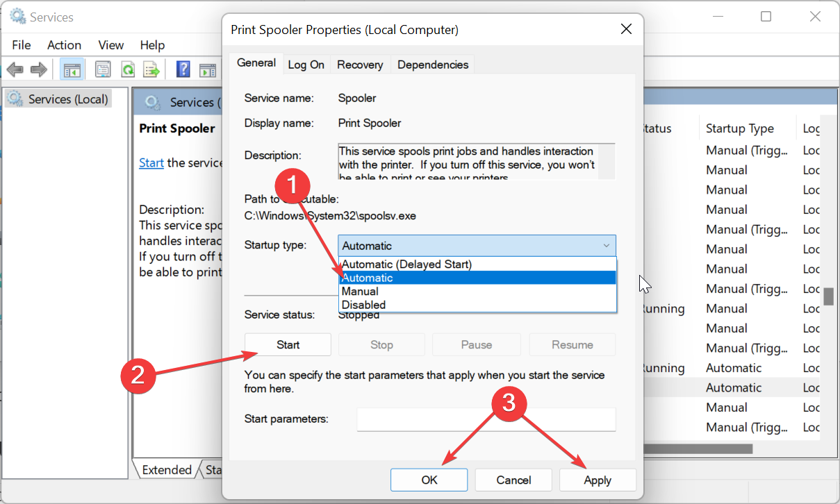Click the Startup type combo box
The width and height of the screenshot is (840, 504).
(x=477, y=246)
